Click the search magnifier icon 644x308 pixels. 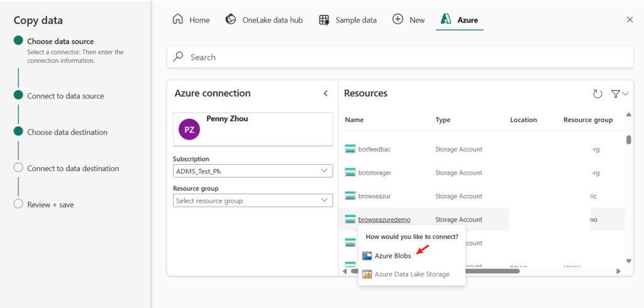[178, 57]
